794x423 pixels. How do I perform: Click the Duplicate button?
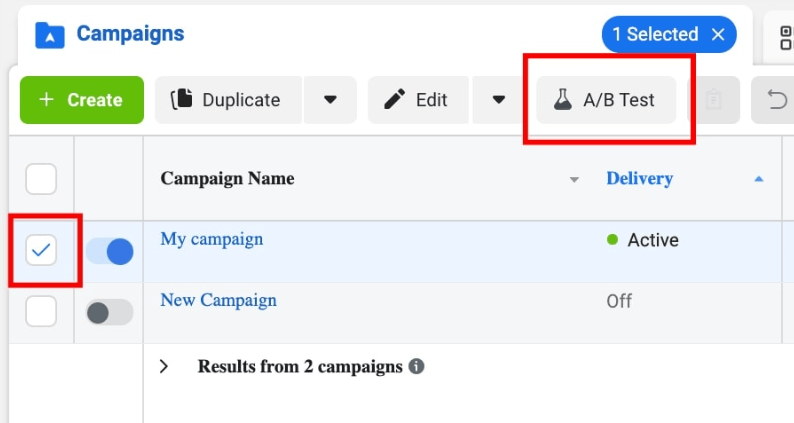click(x=226, y=100)
